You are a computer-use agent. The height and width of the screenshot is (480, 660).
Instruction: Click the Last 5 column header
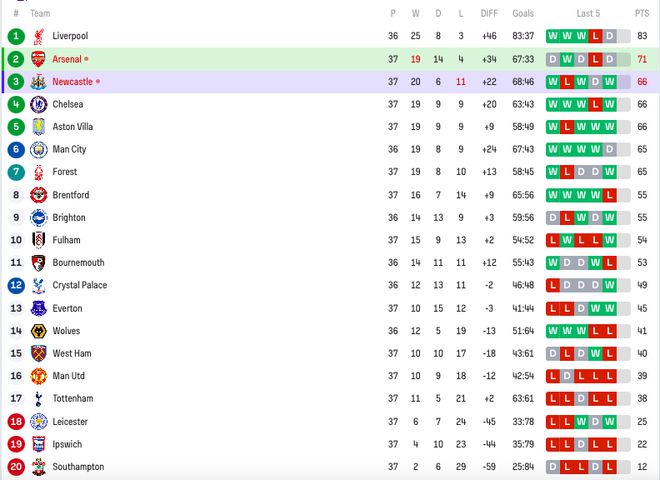tap(588, 14)
